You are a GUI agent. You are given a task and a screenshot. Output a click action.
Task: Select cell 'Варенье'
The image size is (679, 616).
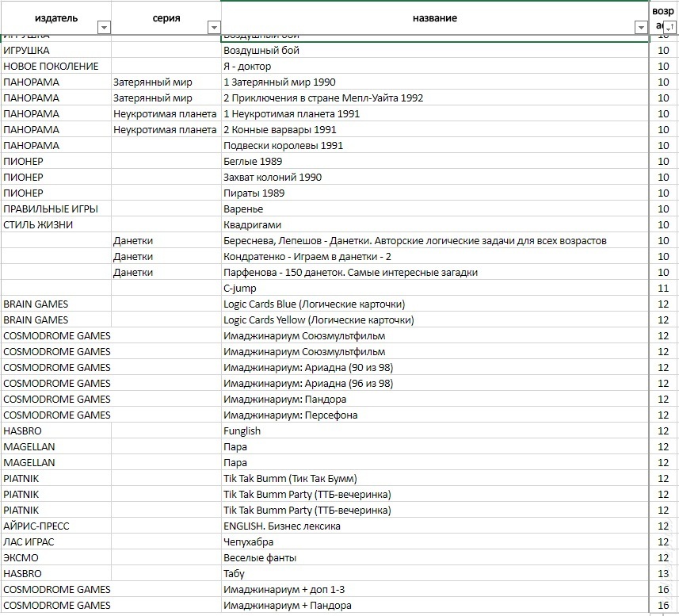click(x=435, y=209)
